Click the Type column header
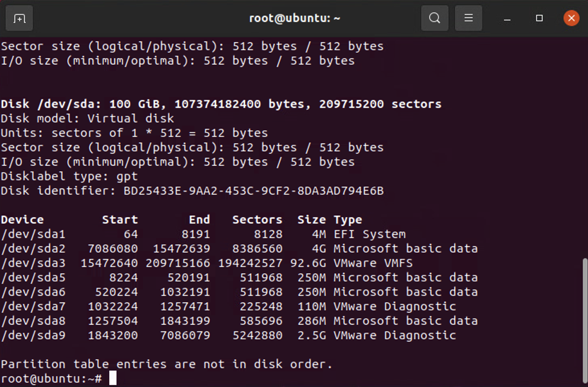Viewport: 588px width, 387px height. (x=348, y=220)
